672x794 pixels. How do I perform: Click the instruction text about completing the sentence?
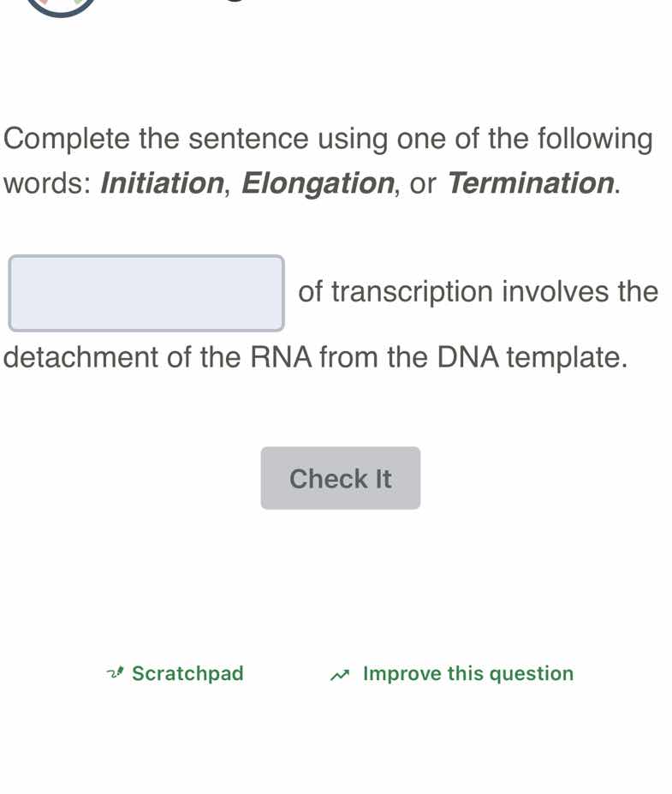tap(325, 138)
